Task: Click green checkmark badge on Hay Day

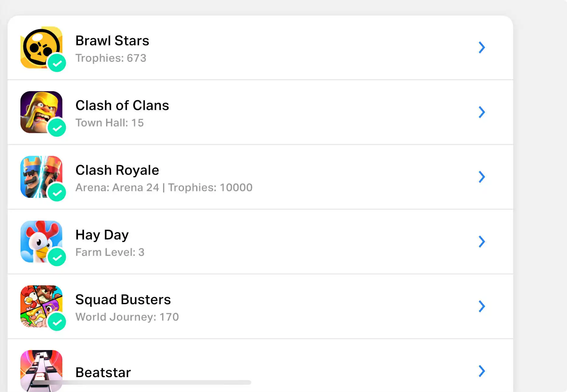Action: [57, 257]
